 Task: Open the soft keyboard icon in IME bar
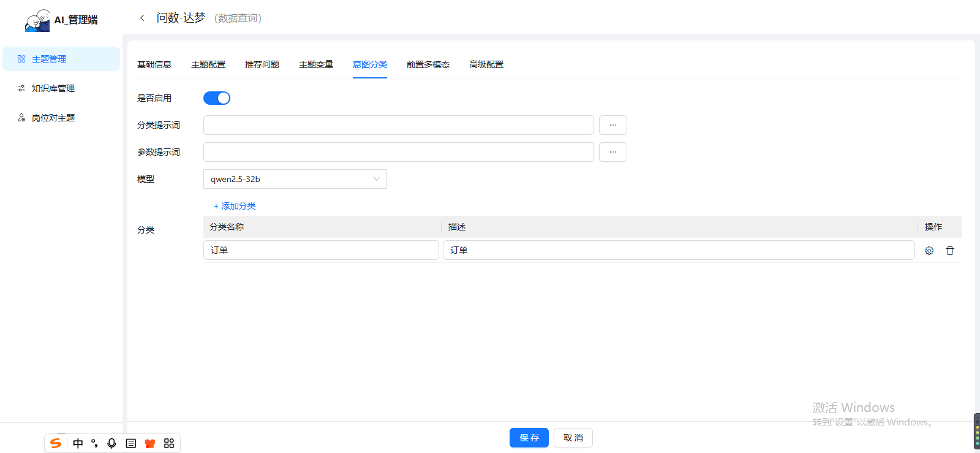click(x=131, y=443)
